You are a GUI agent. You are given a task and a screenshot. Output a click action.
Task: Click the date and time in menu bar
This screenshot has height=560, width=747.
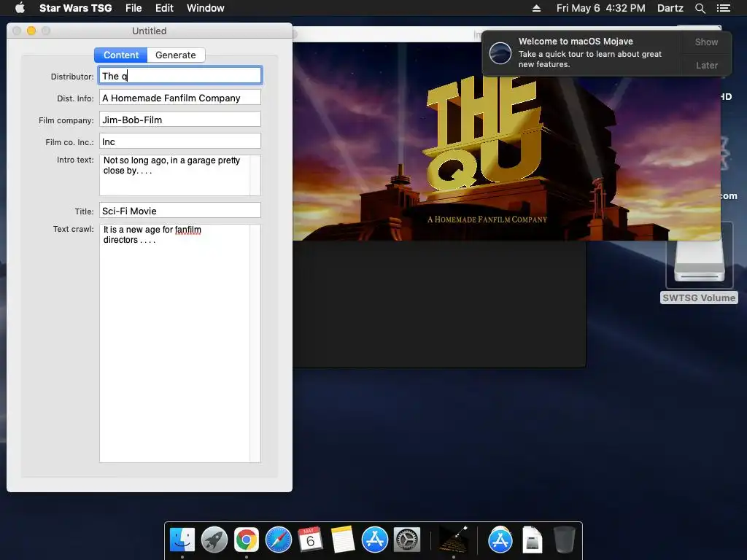(x=601, y=8)
